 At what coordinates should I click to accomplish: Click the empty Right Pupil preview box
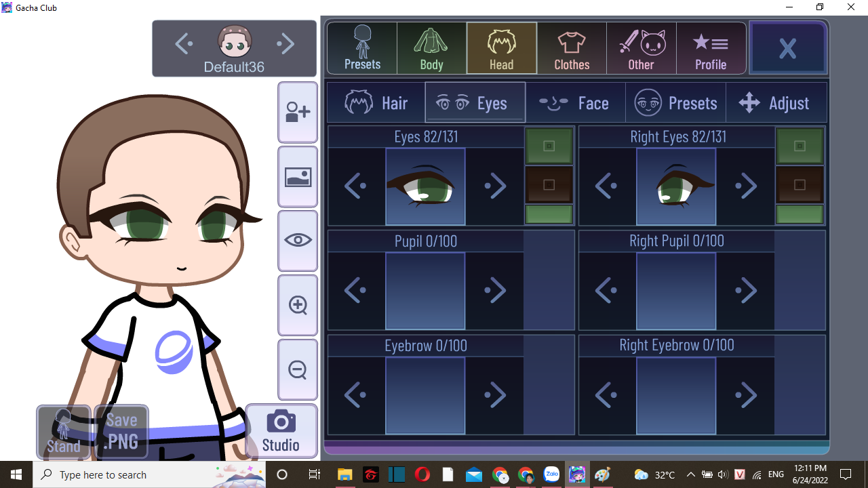[x=676, y=291]
